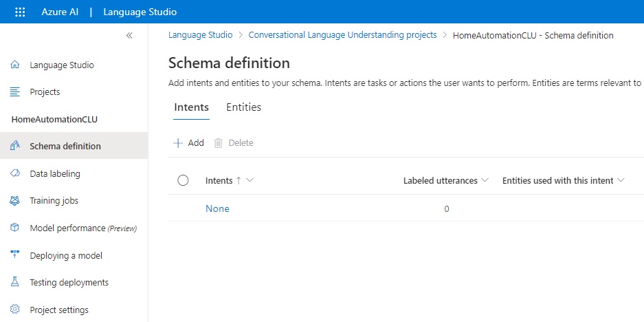
Task: Switch to the Entities tab
Action: coord(243,107)
